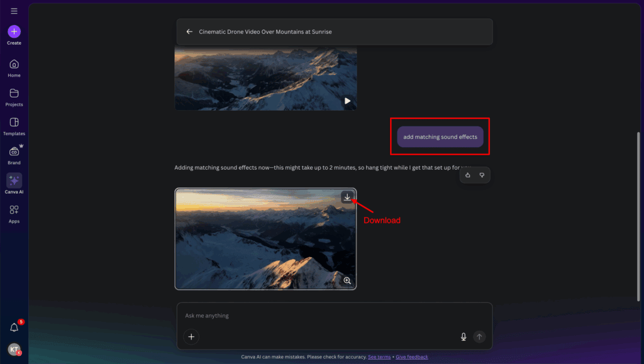Download the generated mountain video
This screenshot has width=644, height=364.
point(347,197)
